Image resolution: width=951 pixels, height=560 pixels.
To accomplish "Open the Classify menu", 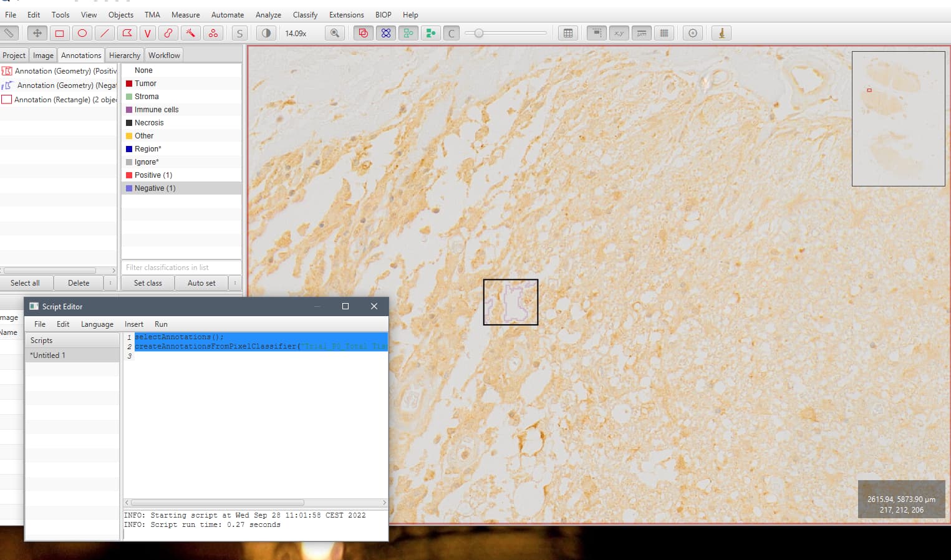I will tap(305, 15).
